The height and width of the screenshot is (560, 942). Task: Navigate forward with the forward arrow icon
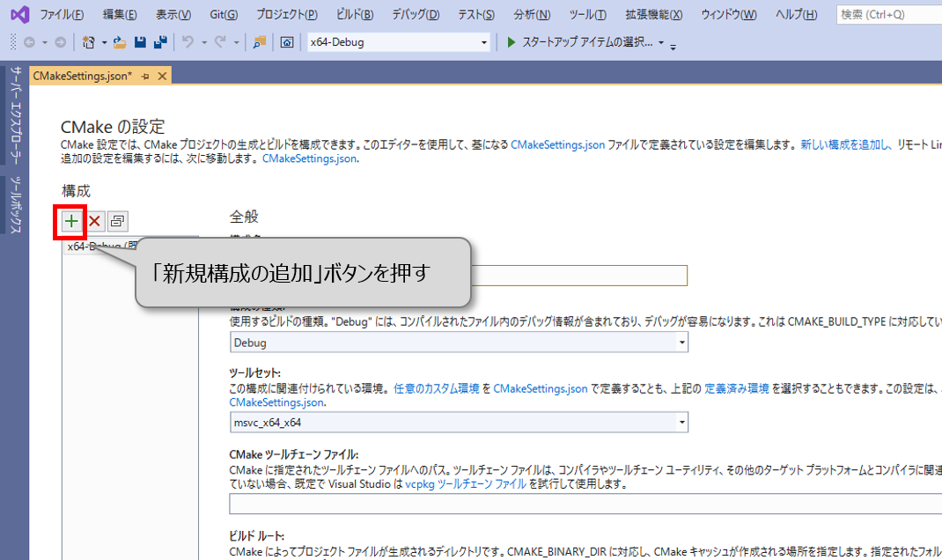[60, 42]
